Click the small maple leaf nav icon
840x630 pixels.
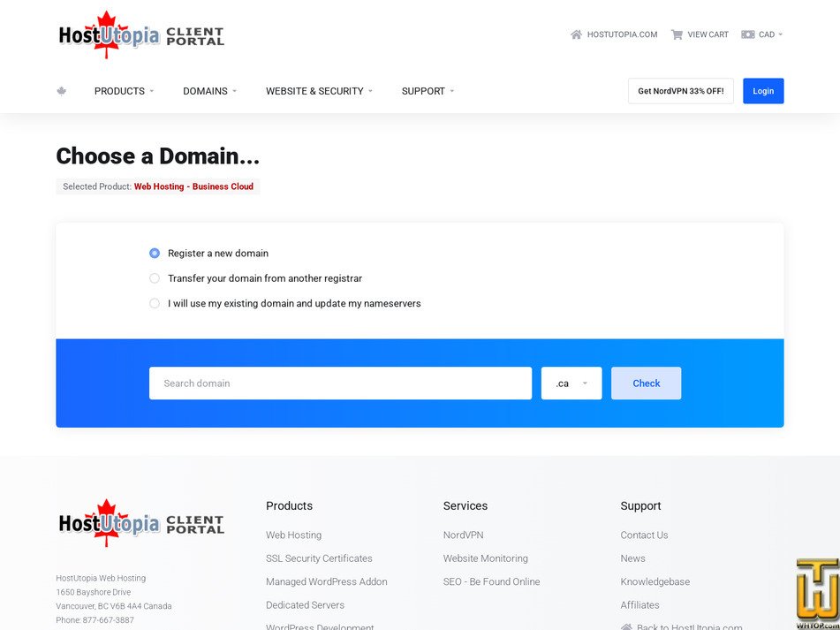62,91
